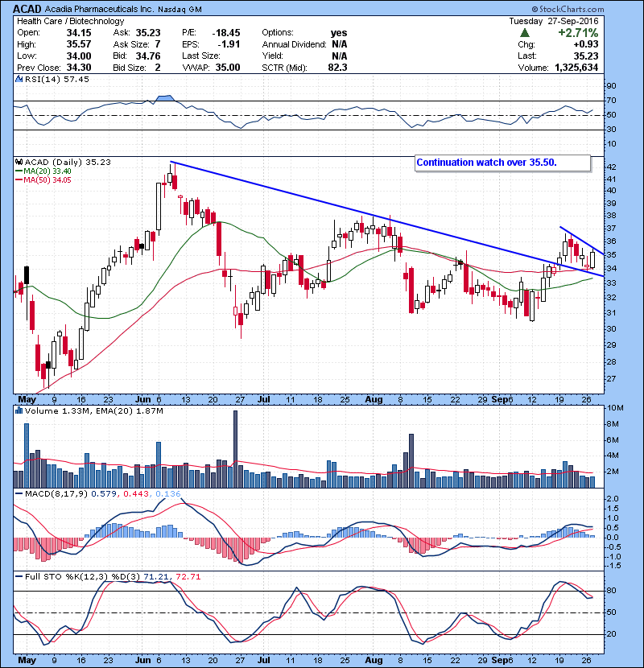Select the MA(50) 34.05 legend entry

(x=43, y=180)
